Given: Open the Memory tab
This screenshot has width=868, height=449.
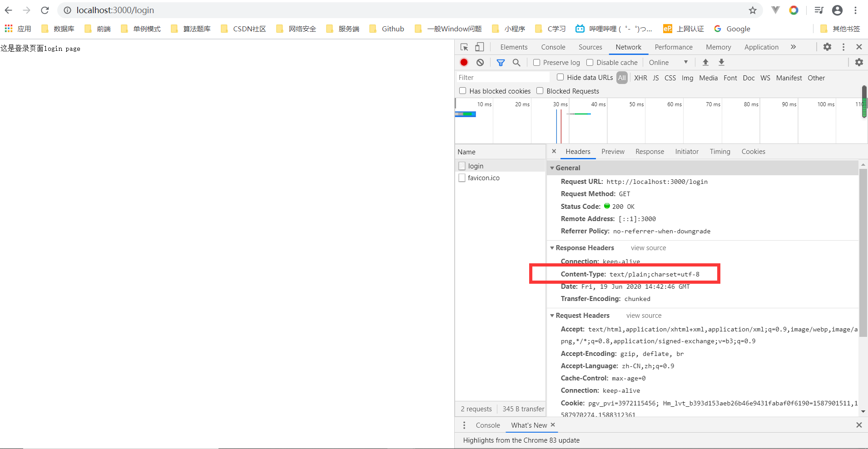Looking at the screenshot, I should point(718,47).
